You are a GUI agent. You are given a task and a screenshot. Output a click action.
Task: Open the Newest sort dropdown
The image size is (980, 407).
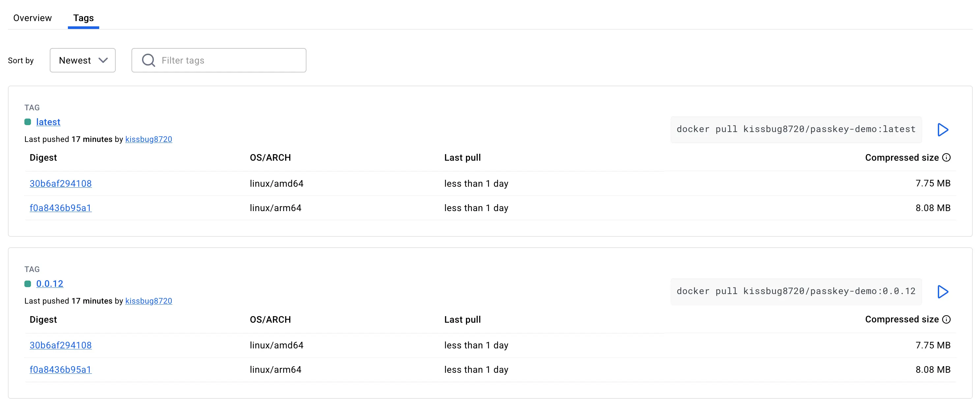click(x=83, y=60)
